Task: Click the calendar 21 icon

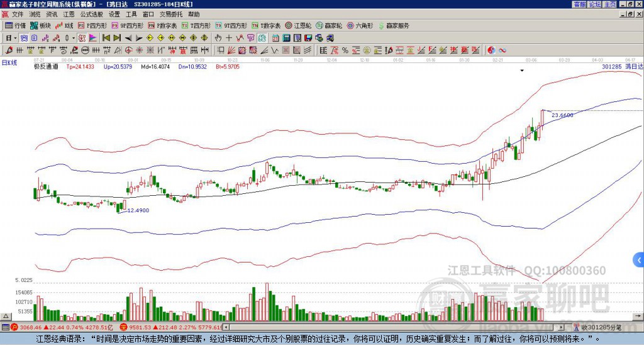Action: tap(275, 38)
